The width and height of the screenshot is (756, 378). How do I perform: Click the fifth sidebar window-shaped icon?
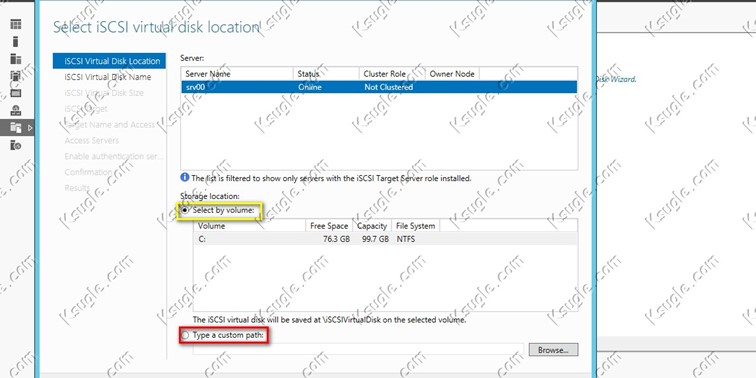[16, 93]
